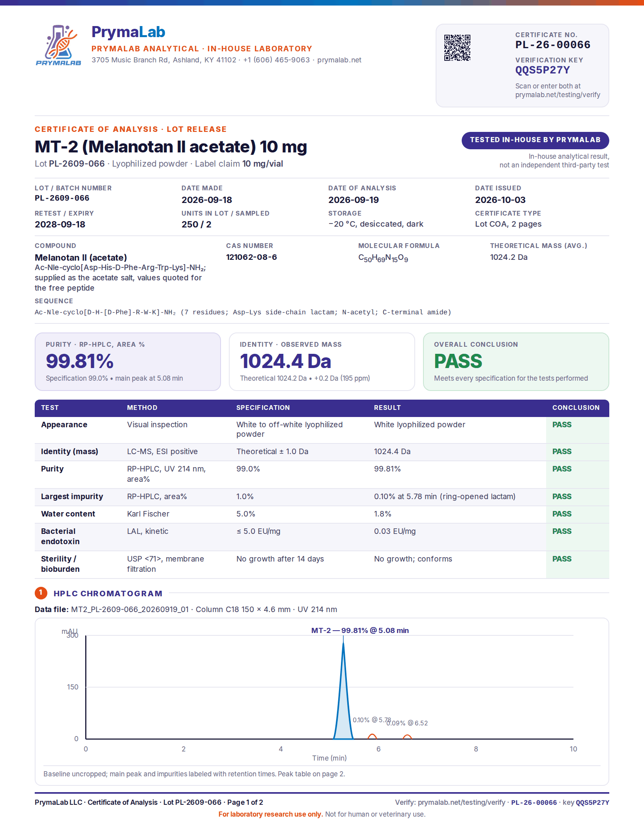Click purity card value 99.81%
The width and height of the screenshot is (644, 834).
click(x=80, y=361)
